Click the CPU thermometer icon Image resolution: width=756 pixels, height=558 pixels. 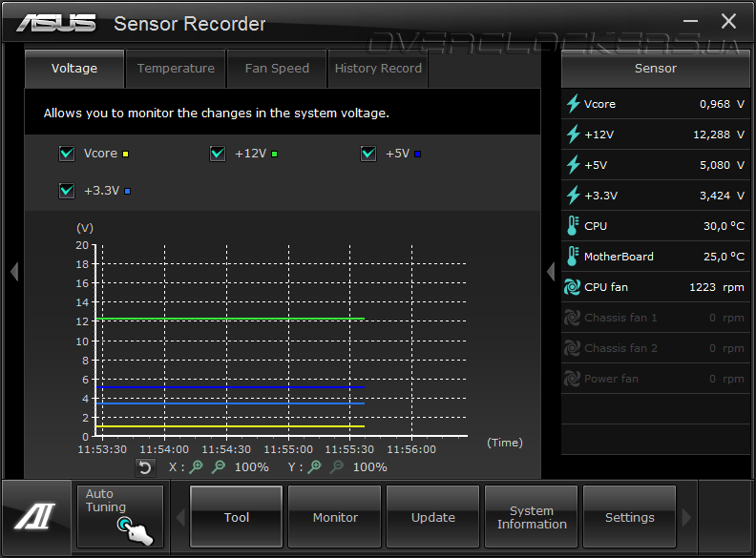[x=573, y=225]
